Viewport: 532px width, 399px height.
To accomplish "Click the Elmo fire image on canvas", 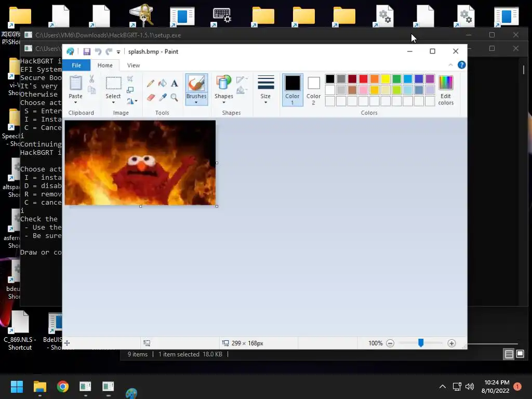I will pyautogui.click(x=140, y=163).
